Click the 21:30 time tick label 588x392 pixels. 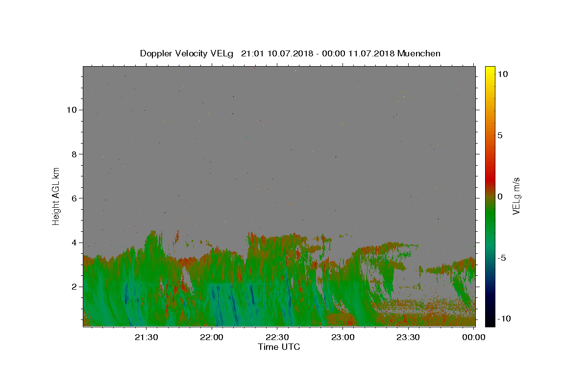[147, 337]
